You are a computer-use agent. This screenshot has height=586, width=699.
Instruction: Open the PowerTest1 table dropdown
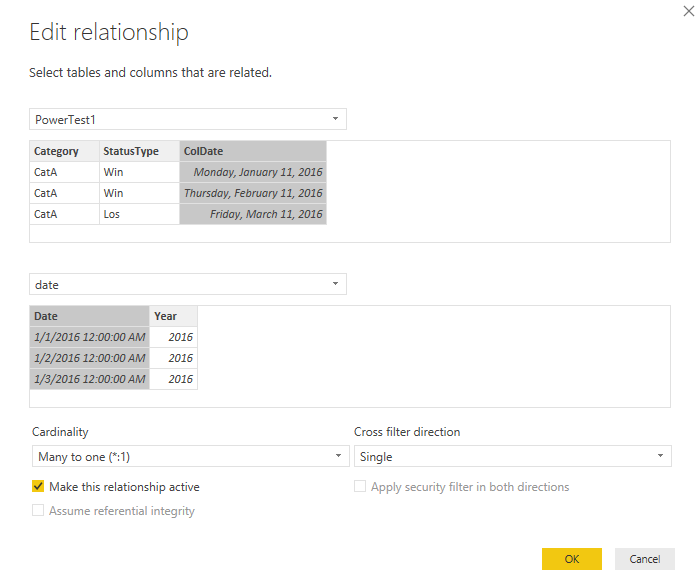[188, 119]
